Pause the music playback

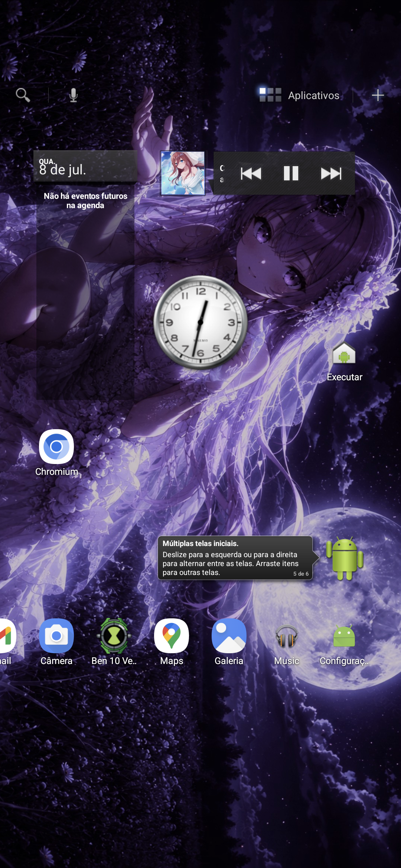click(x=291, y=173)
